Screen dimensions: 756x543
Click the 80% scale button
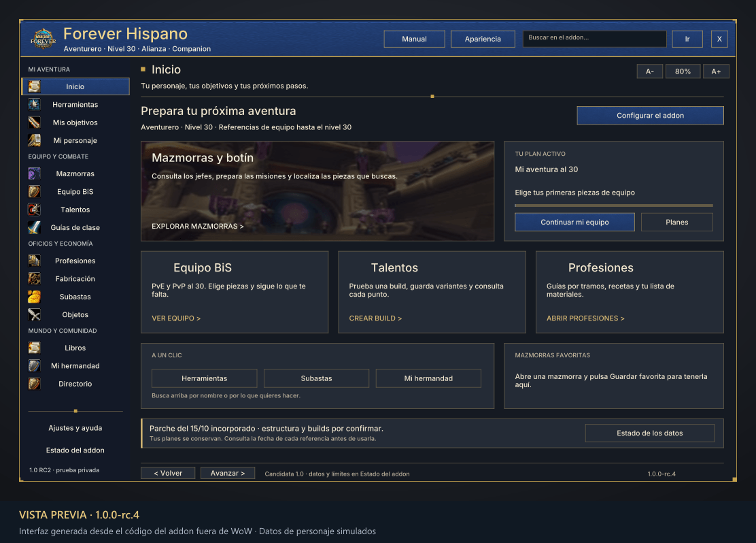click(683, 71)
